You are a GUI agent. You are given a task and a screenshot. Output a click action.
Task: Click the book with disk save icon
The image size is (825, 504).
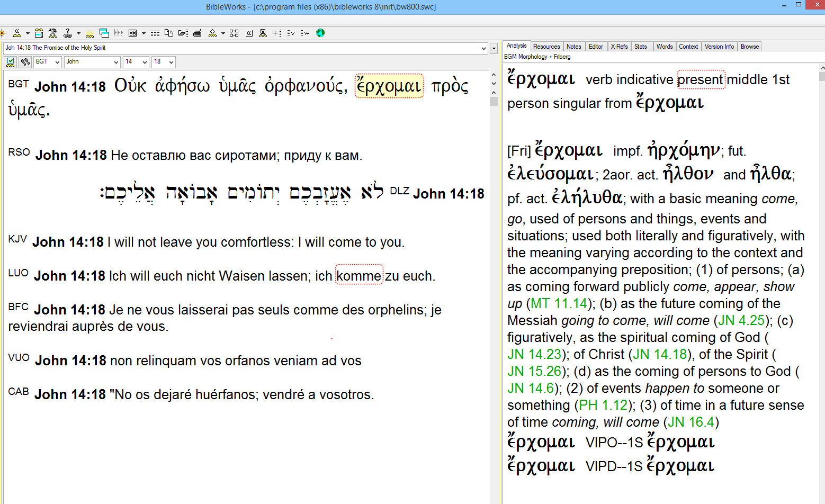pyautogui.click(x=263, y=33)
